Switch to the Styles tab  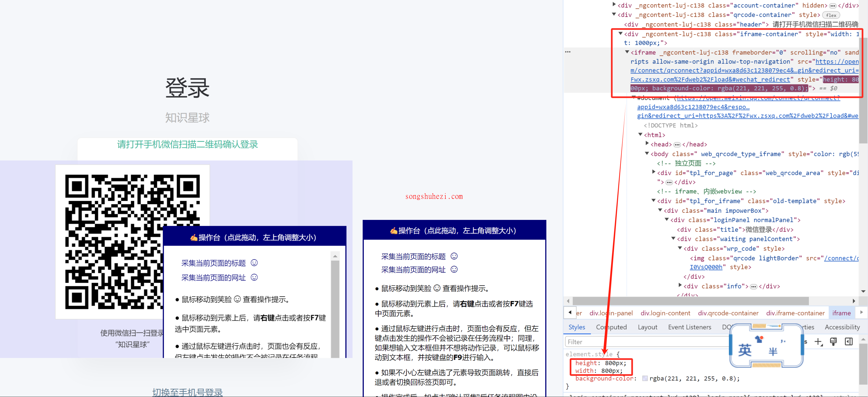coord(577,327)
